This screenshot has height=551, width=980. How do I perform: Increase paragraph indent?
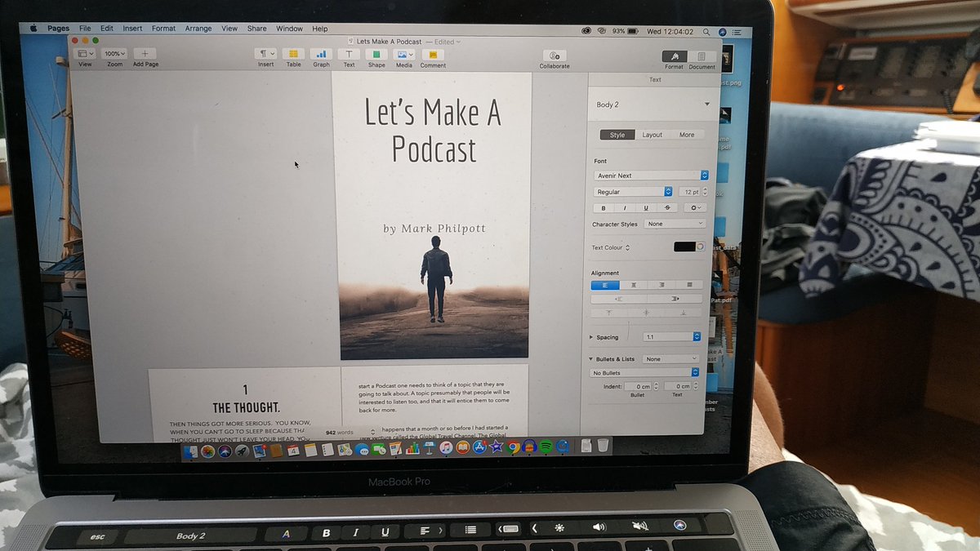click(x=675, y=299)
